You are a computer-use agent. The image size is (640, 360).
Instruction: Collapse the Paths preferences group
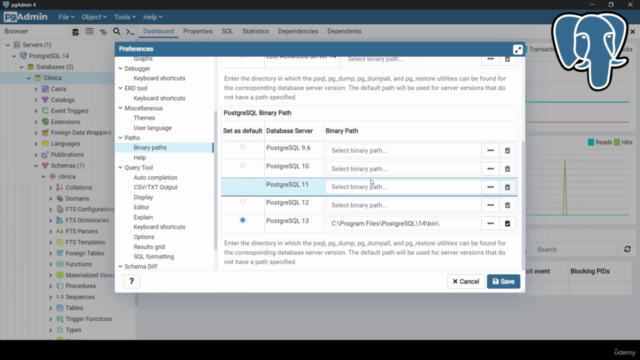tap(120, 138)
